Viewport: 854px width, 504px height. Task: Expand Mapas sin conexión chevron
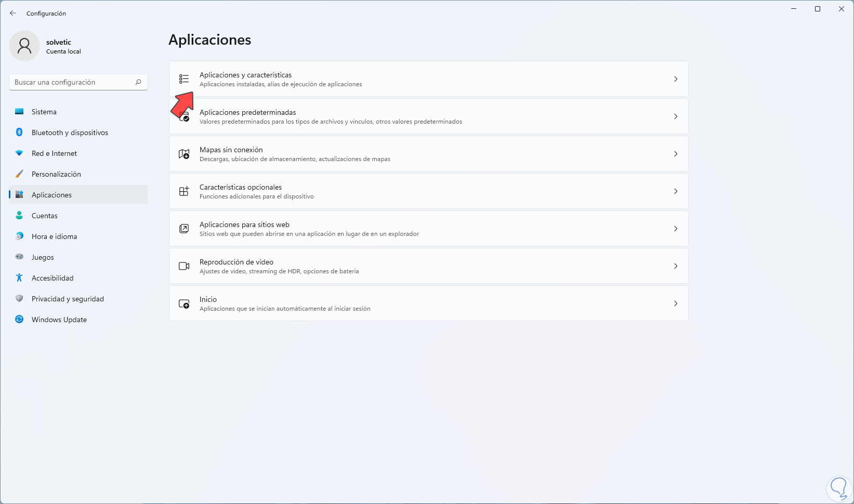[x=676, y=154]
